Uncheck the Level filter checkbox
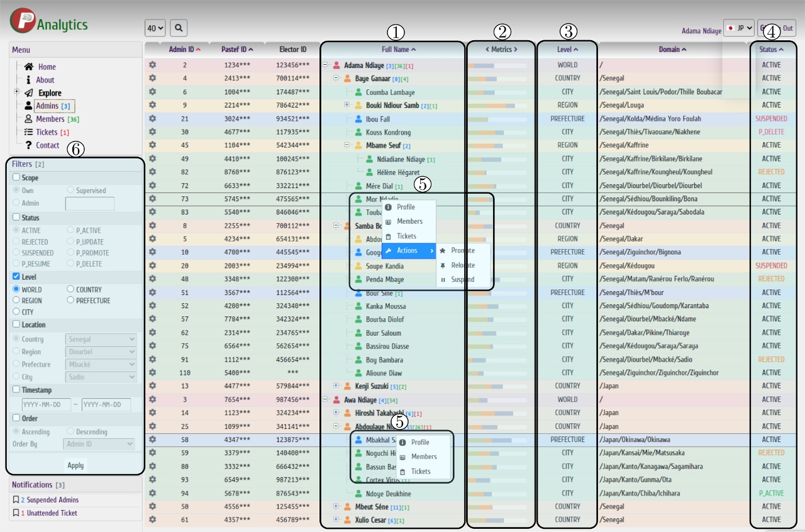Viewport: 805px width, 532px height. [x=16, y=277]
